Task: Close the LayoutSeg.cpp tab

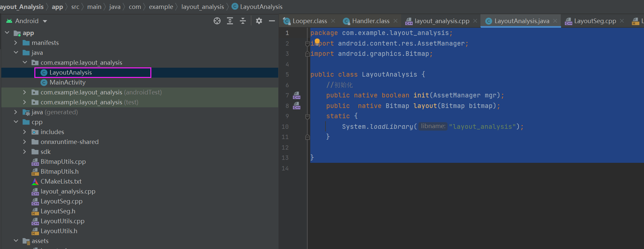Action: pyautogui.click(x=622, y=21)
